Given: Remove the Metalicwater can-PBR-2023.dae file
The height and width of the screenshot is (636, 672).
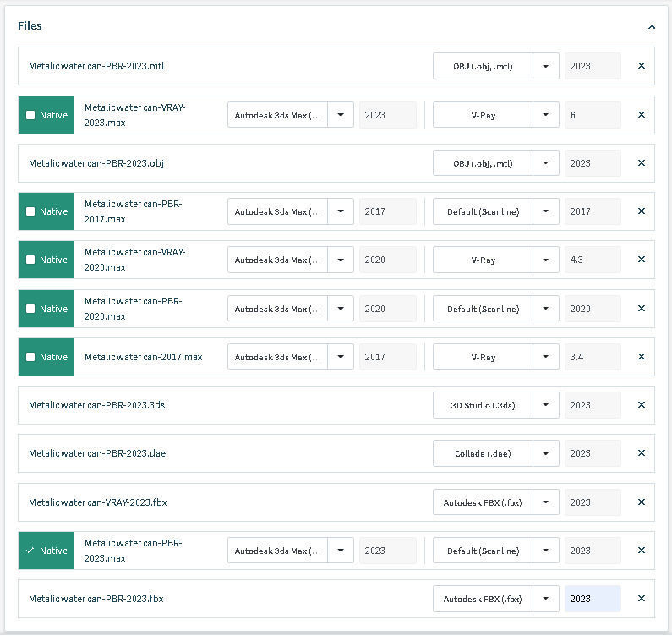Looking at the screenshot, I should click(641, 453).
